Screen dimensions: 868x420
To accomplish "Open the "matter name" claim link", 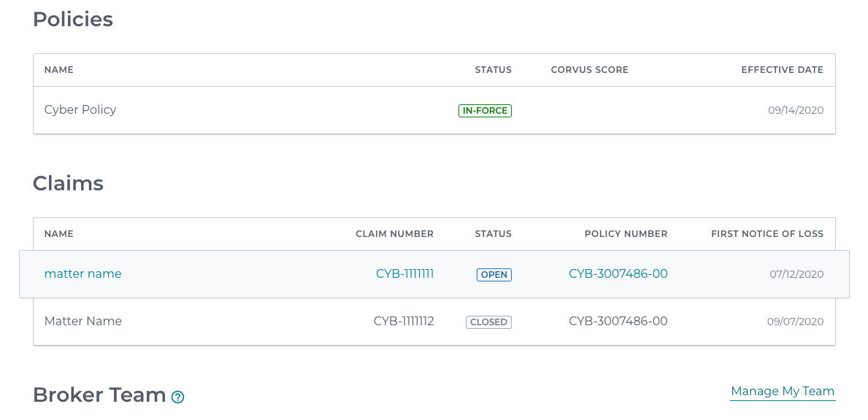I will 83,274.
